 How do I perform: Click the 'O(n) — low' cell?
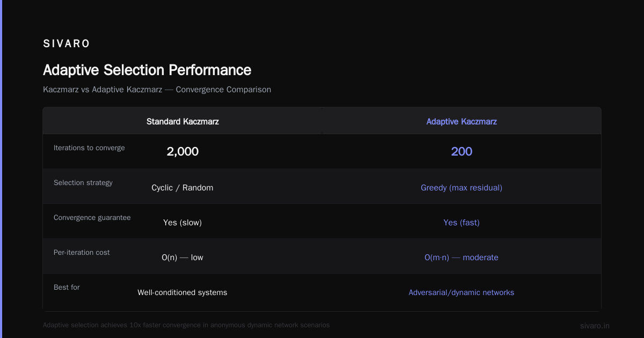pyautogui.click(x=182, y=258)
